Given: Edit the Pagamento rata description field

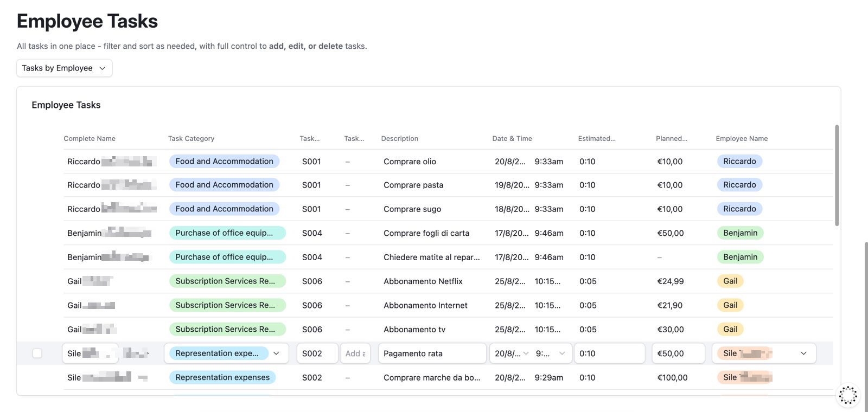Looking at the screenshot, I should [x=432, y=353].
